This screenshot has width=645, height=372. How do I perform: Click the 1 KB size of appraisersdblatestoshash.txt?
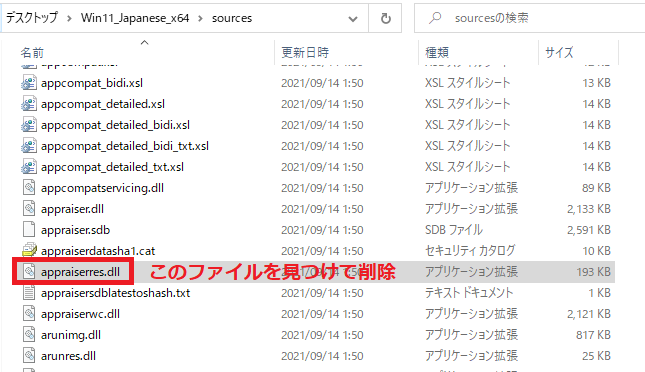click(x=600, y=293)
